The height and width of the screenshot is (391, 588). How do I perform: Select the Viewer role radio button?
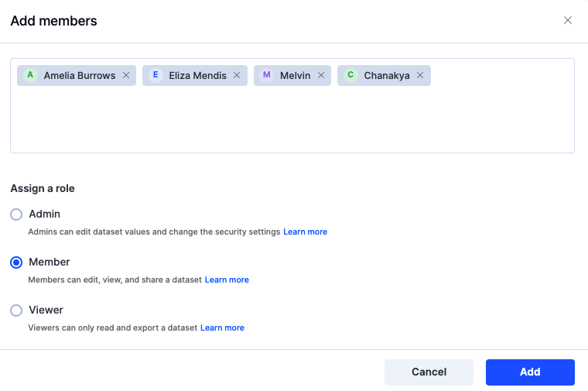click(16, 310)
